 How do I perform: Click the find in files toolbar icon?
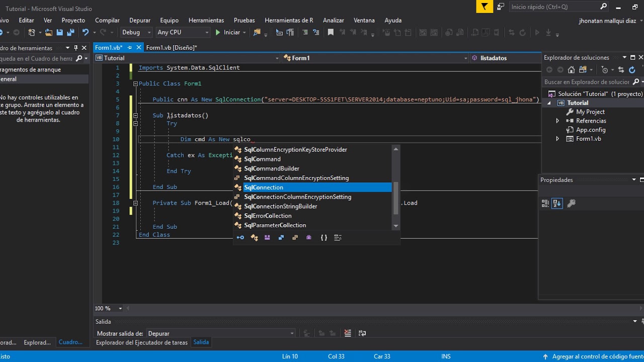coord(257,32)
